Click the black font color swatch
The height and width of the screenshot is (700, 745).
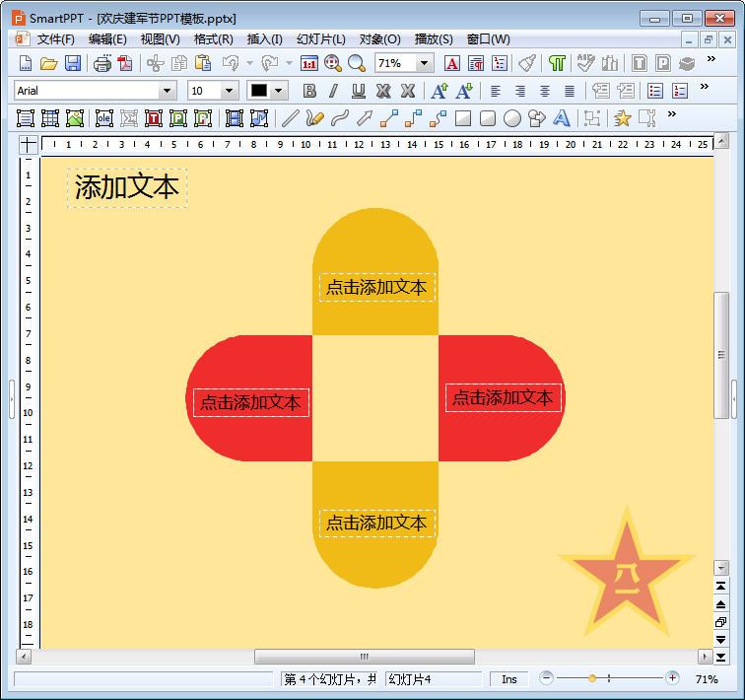pos(259,91)
